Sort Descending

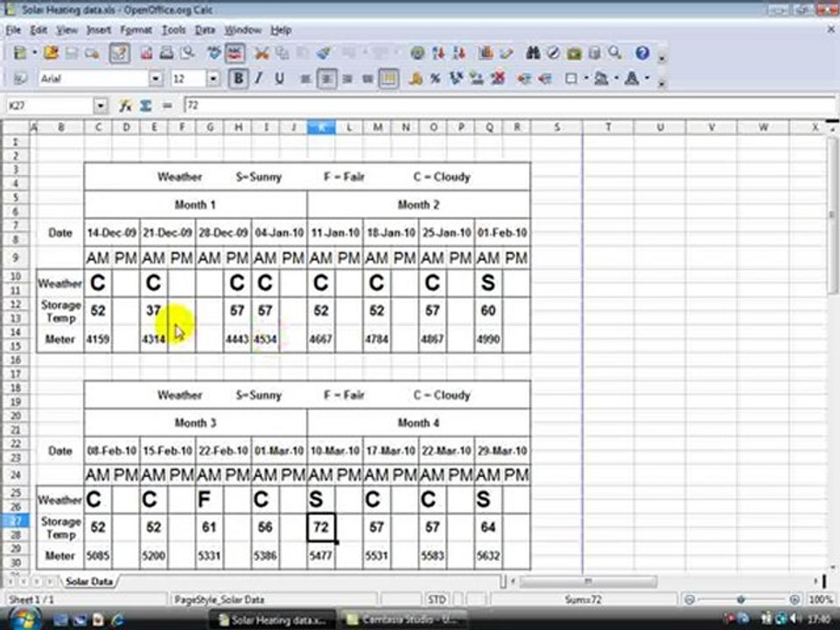(459, 52)
